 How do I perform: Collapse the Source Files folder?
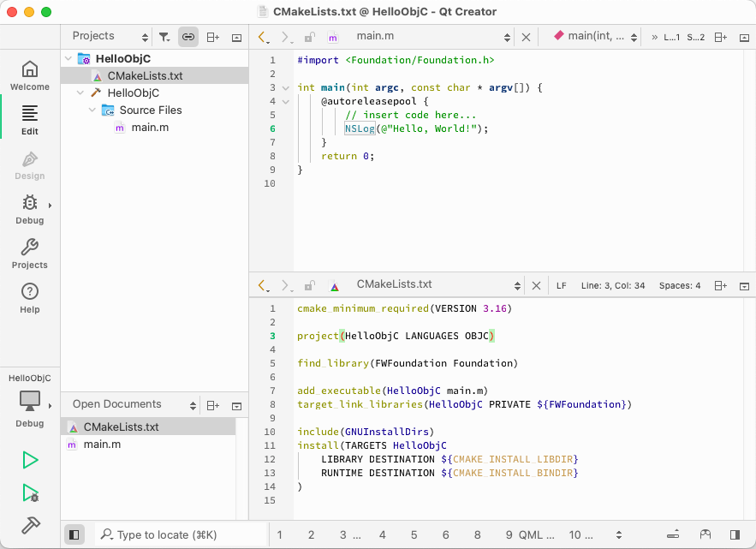(x=92, y=110)
